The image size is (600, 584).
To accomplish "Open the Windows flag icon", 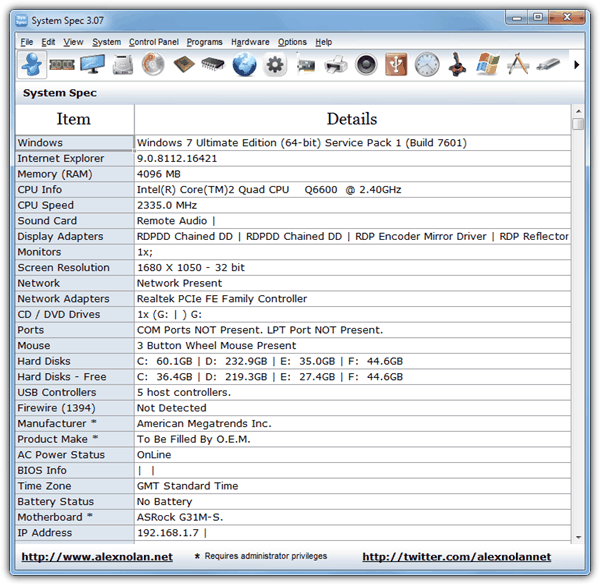I will (x=488, y=64).
